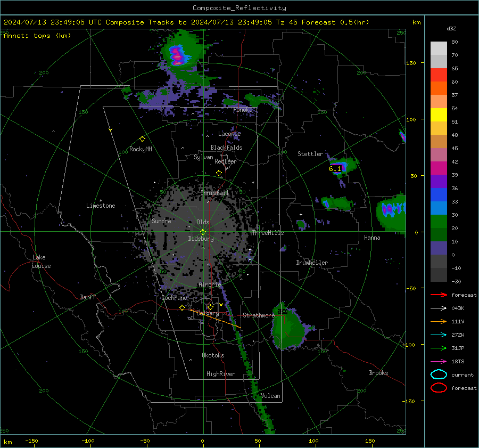Click the orange track line southeast of Calgary
479x448 pixels.
pyautogui.click(x=216, y=319)
